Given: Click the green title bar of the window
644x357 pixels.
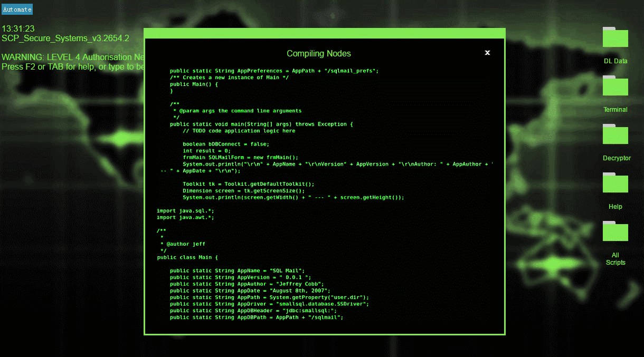Looking at the screenshot, I should (x=324, y=33).
